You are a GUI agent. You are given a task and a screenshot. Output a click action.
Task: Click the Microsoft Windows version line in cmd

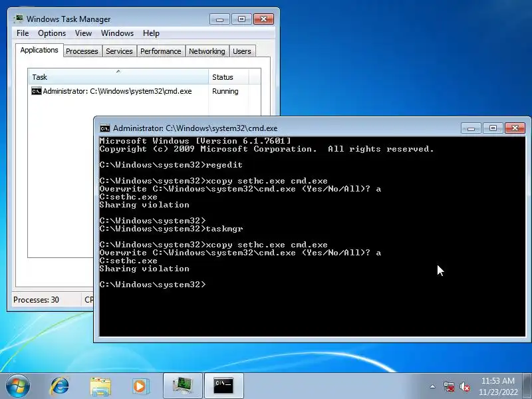195,141
